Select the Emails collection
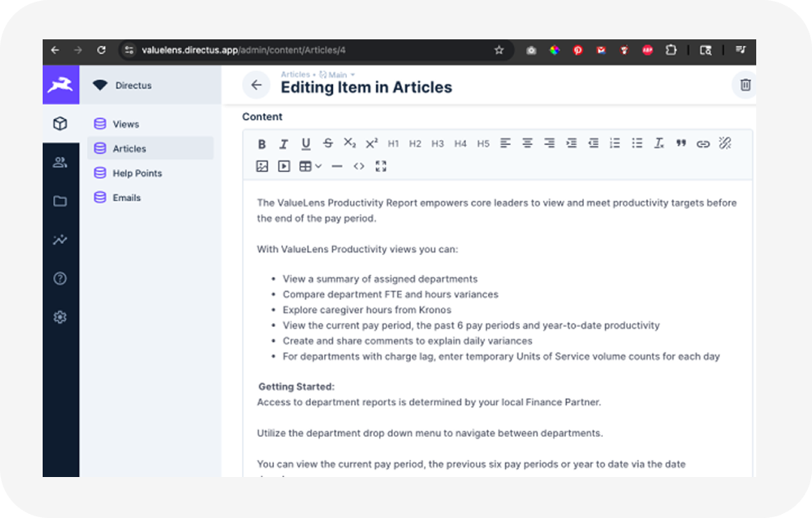The width and height of the screenshot is (812, 518). tap(126, 198)
